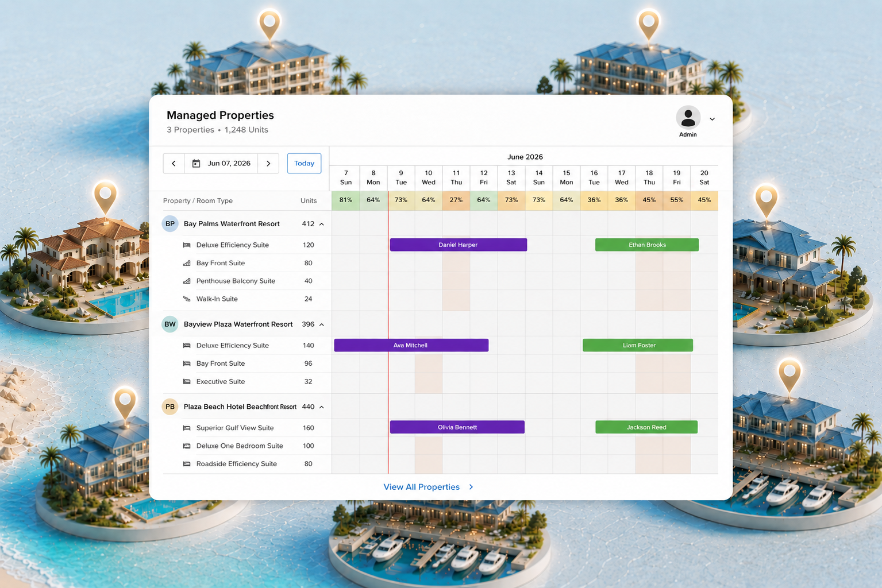The width and height of the screenshot is (882, 588).
Task: Select the Executive Suite row label
Action: point(221,381)
